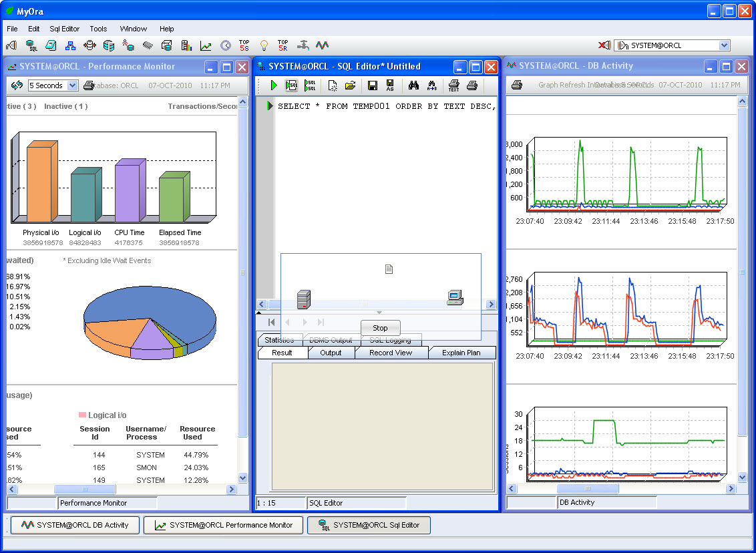The height and width of the screenshot is (553, 756).
Task: Click the blue network hierarchy diagram icon
Action: 70,45
